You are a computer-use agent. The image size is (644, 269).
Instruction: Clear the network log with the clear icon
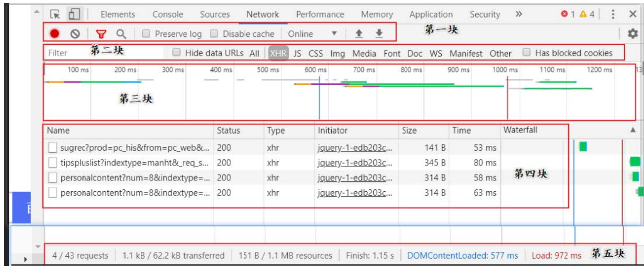[75, 34]
